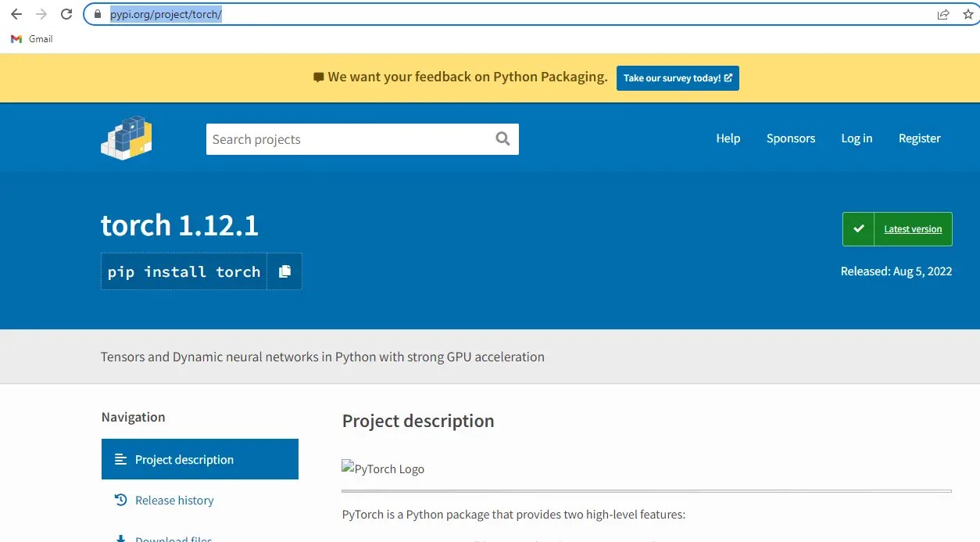Select the Release history navigation item
Image resolution: width=980 pixels, height=542 pixels.
pyautogui.click(x=174, y=500)
